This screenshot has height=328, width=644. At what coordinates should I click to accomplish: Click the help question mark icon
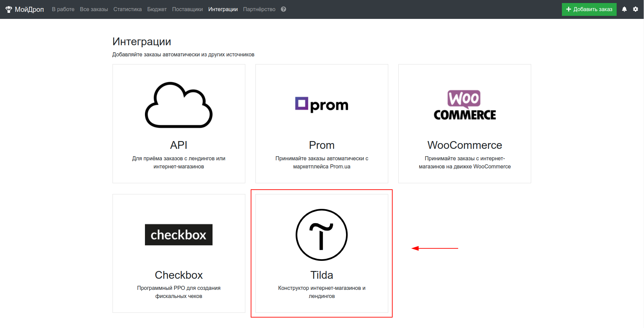[283, 9]
